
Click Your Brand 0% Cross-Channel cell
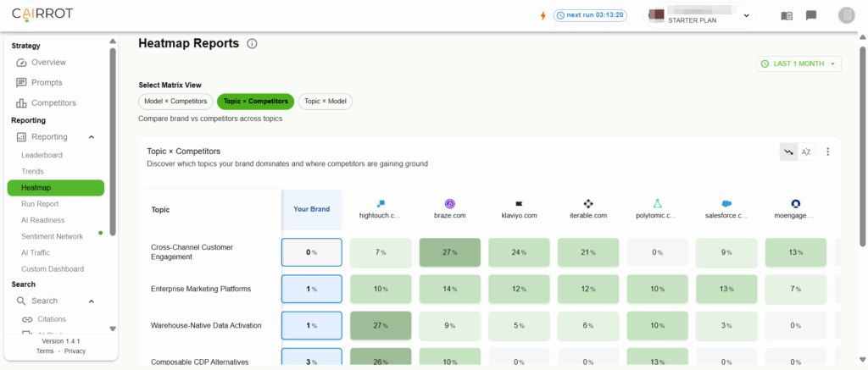pos(312,253)
